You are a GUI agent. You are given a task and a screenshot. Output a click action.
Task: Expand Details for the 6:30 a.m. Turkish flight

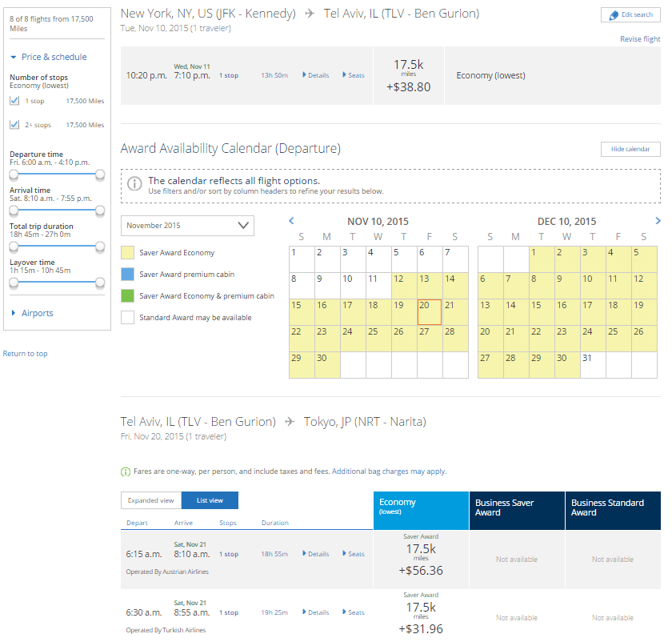point(316,612)
